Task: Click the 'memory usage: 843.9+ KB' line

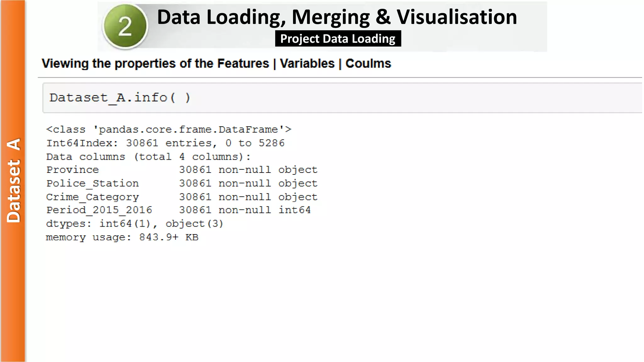Action: coord(122,237)
